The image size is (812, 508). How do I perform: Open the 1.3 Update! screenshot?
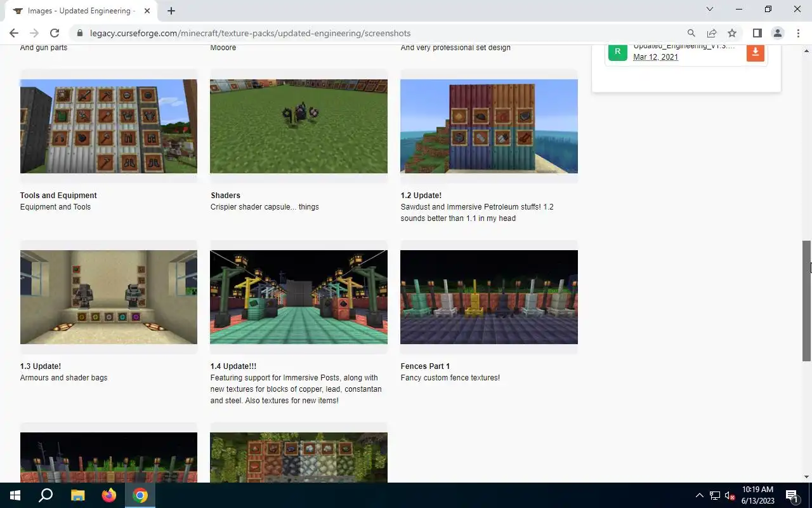[x=108, y=297]
